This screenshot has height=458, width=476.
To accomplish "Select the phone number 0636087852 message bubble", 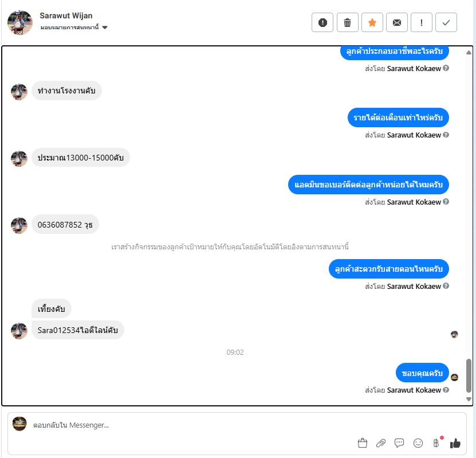I will coord(65,225).
